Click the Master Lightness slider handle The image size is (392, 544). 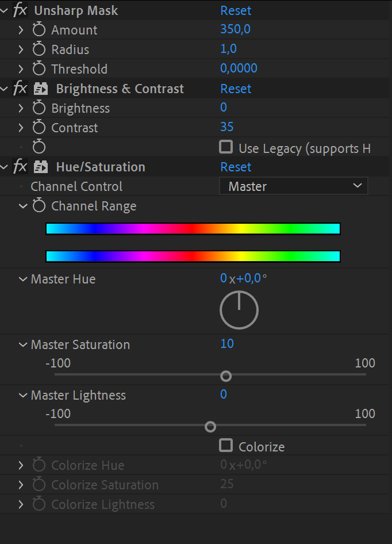coord(210,427)
